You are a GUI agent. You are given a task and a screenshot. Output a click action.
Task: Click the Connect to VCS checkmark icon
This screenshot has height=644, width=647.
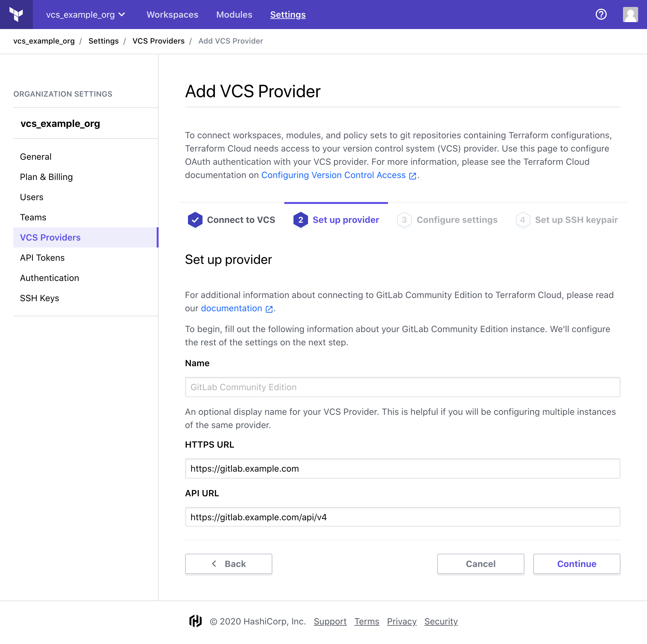click(195, 220)
